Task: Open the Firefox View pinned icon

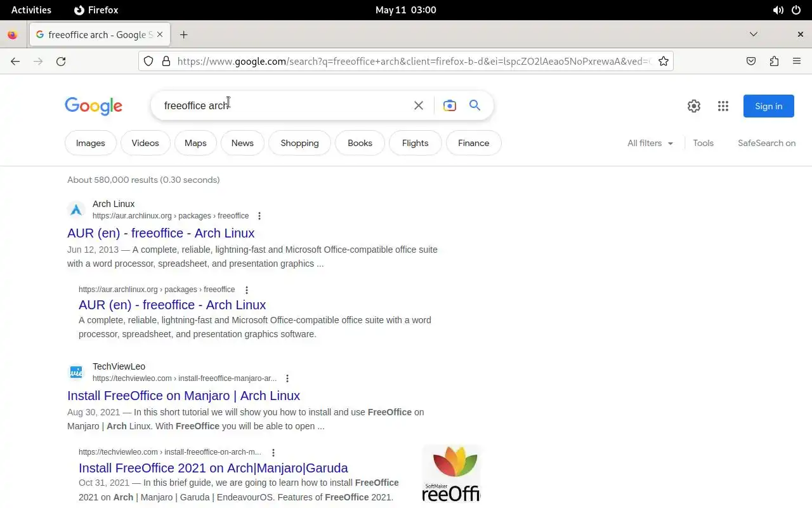Action: click(x=12, y=35)
